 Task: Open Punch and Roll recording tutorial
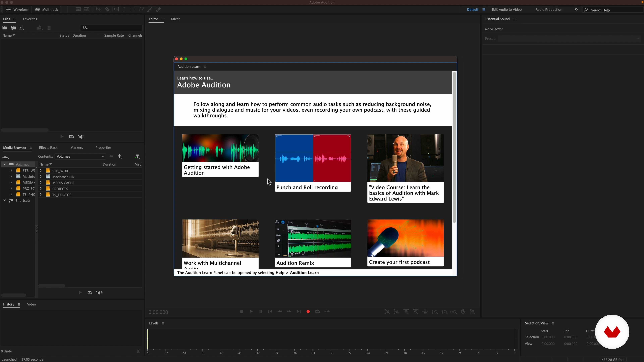pyautogui.click(x=313, y=163)
